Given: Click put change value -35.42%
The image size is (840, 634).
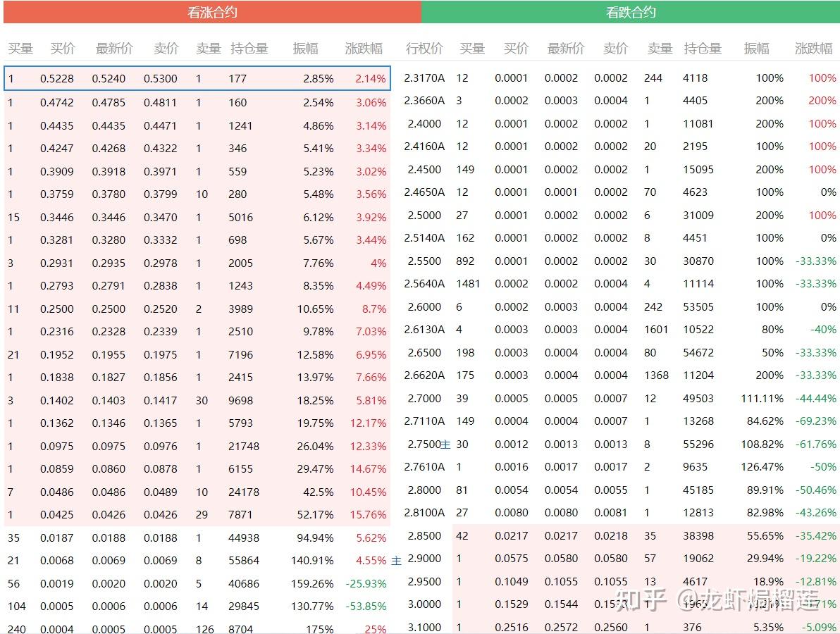Looking at the screenshot, I should click(x=816, y=535).
